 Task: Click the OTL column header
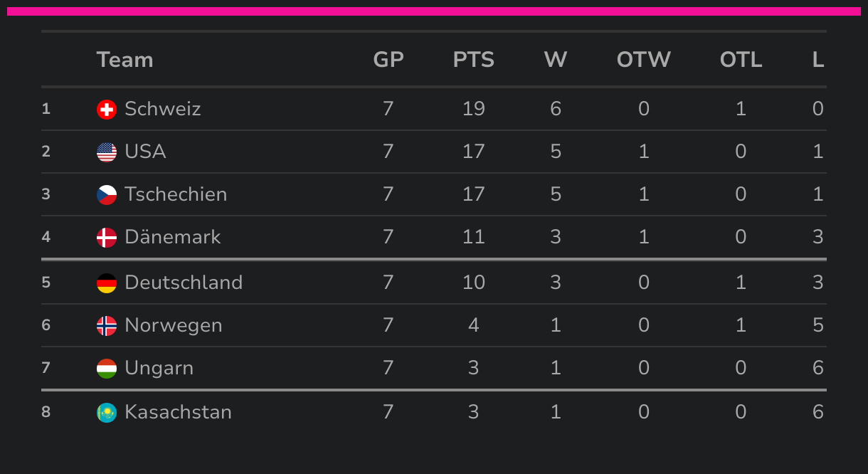[741, 60]
